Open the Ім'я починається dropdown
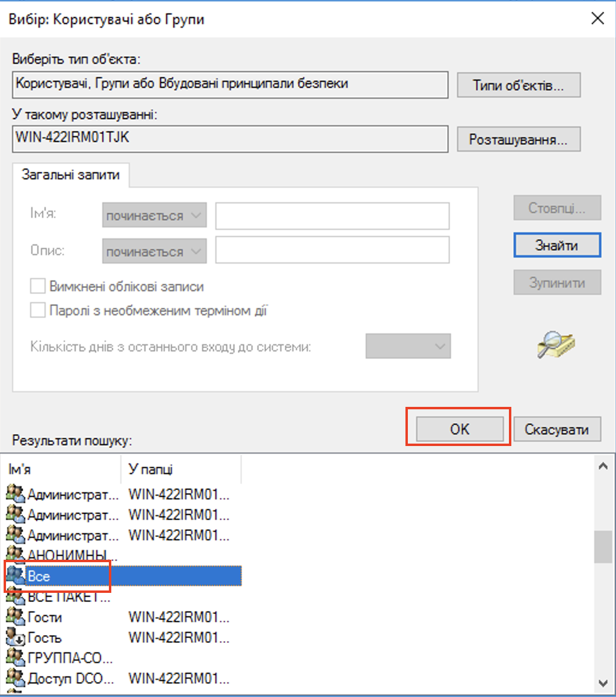The width and height of the screenshot is (616, 697). pos(154,216)
